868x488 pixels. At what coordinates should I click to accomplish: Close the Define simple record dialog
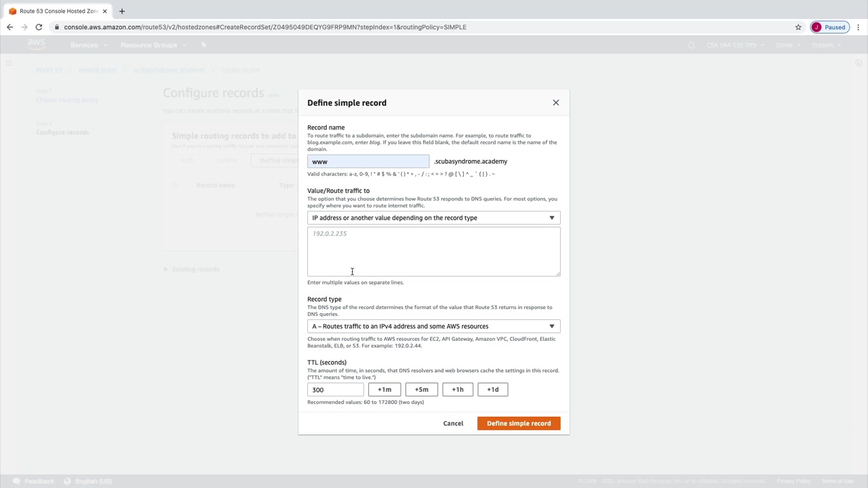(556, 102)
